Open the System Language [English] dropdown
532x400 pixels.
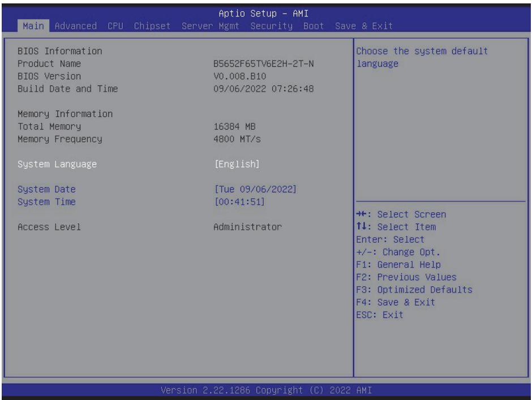(237, 164)
